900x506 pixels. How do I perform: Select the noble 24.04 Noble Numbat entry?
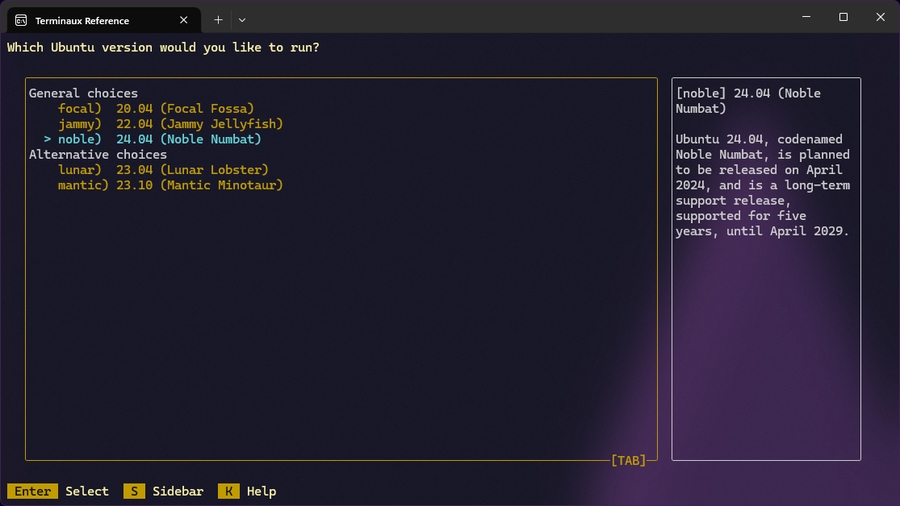(x=160, y=139)
